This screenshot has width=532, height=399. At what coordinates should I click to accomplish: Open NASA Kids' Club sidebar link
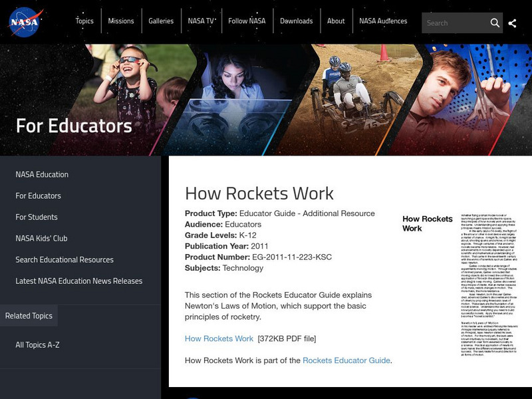41,238
